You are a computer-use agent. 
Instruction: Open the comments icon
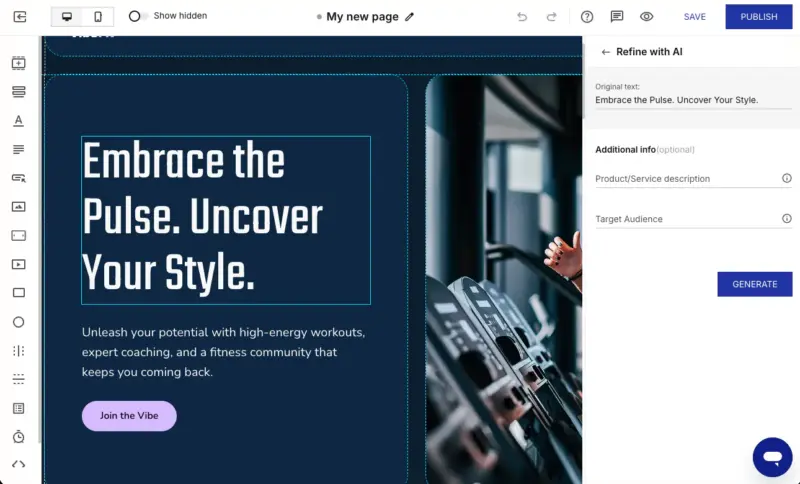click(x=617, y=17)
